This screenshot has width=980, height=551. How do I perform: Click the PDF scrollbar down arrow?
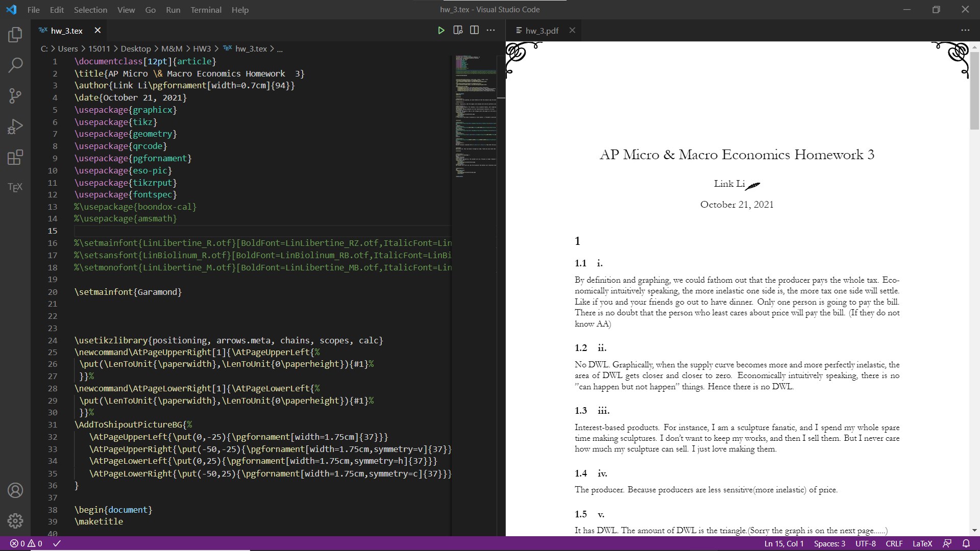(974, 531)
